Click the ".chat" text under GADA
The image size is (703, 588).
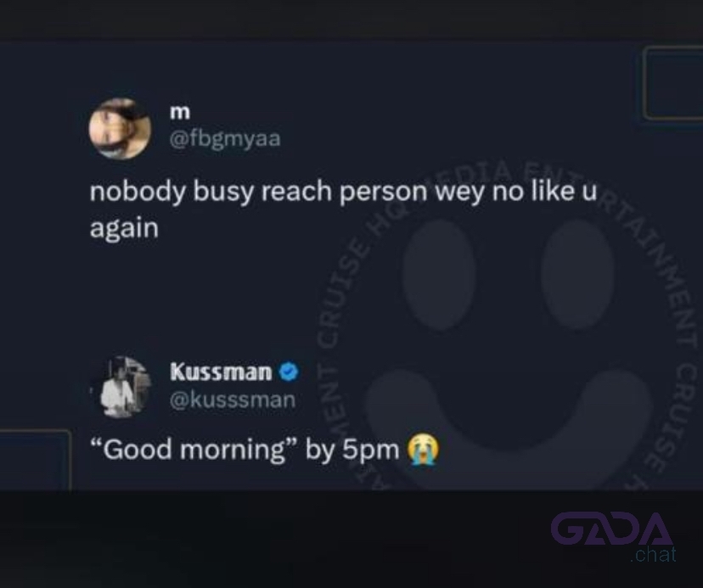pyautogui.click(x=653, y=555)
